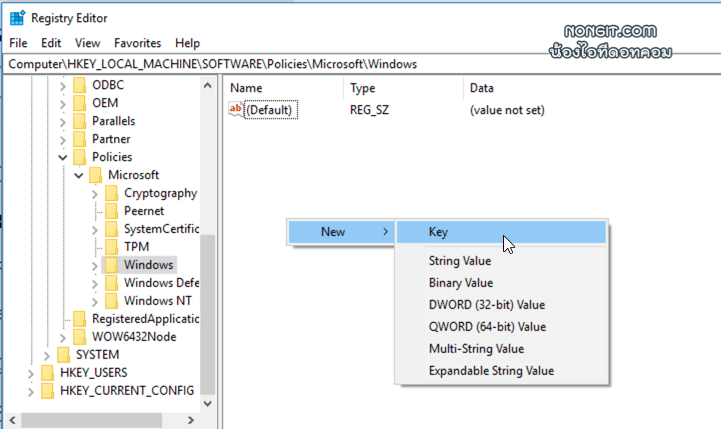Click the folder icon next to ODBC

click(x=79, y=85)
